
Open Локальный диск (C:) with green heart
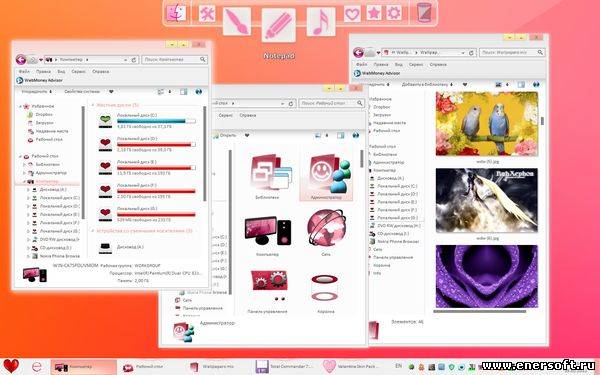click(105, 121)
